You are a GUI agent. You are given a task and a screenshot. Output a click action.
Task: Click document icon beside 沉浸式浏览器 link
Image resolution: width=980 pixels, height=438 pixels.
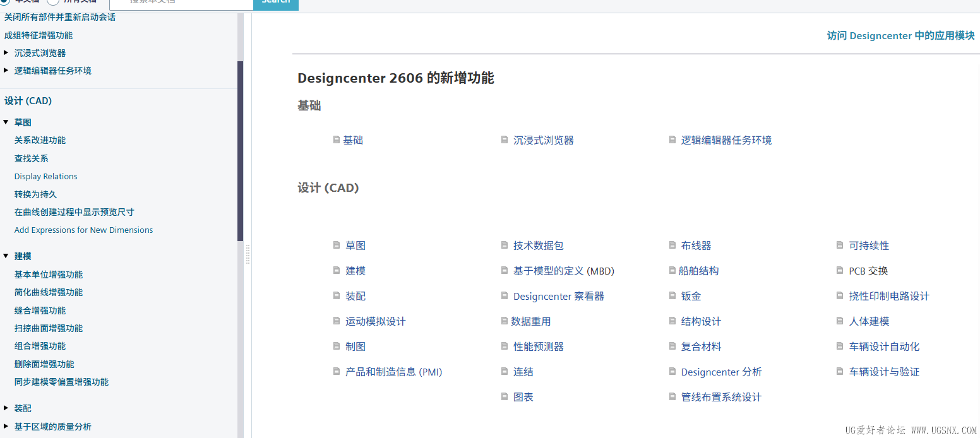(505, 140)
